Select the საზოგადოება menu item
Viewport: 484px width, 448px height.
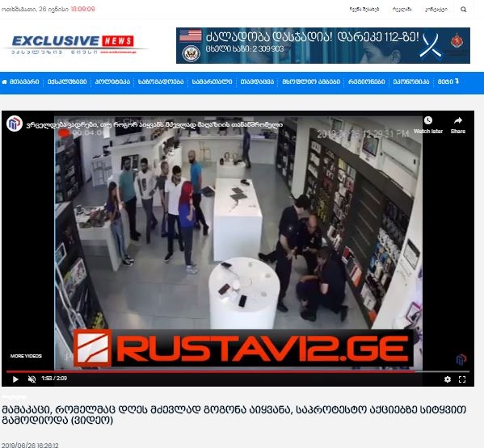[x=161, y=82]
